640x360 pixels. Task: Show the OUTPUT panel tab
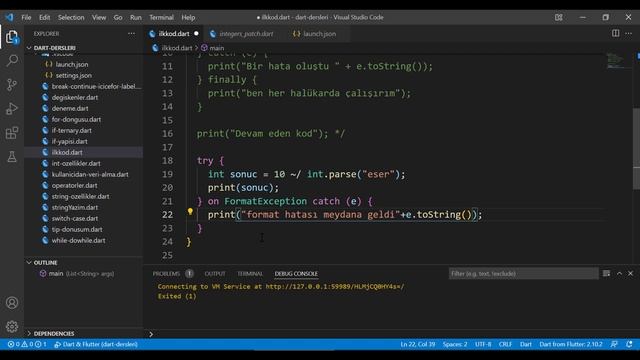pos(215,273)
